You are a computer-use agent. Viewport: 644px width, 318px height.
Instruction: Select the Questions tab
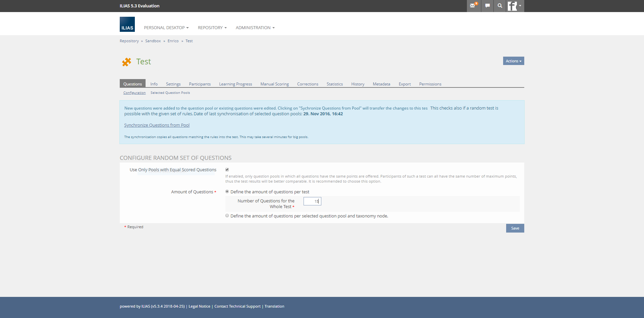click(x=132, y=84)
